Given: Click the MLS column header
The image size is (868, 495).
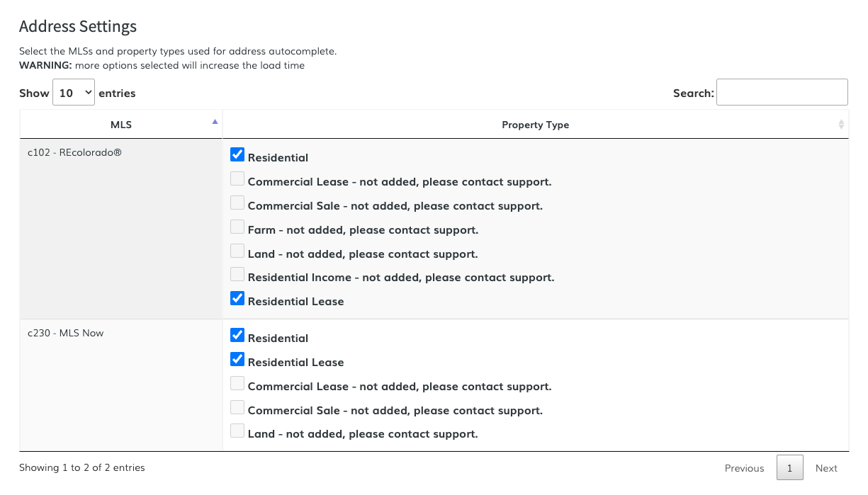Looking at the screenshot, I should (x=121, y=125).
